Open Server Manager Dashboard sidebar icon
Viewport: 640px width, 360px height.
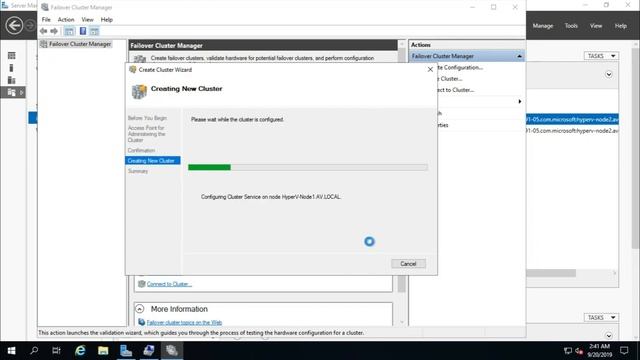(x=11, y=56)
